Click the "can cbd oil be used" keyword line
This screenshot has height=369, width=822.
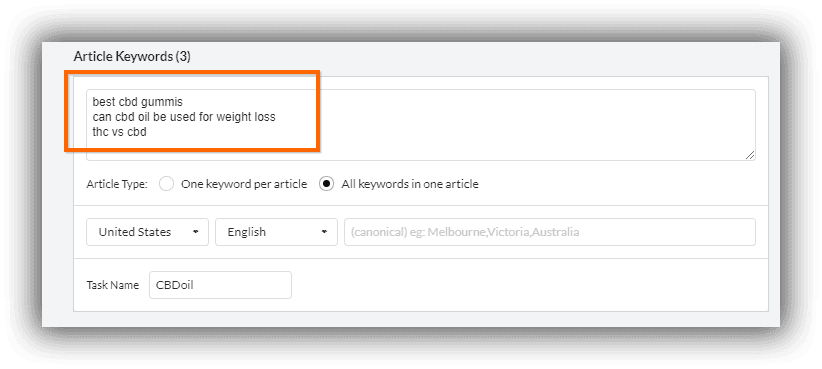click(x=183, y=117)
